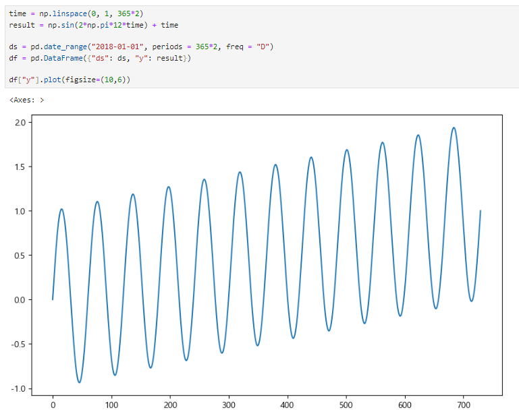Click the '<Axes: >' output text

click(x=26, y=100)
